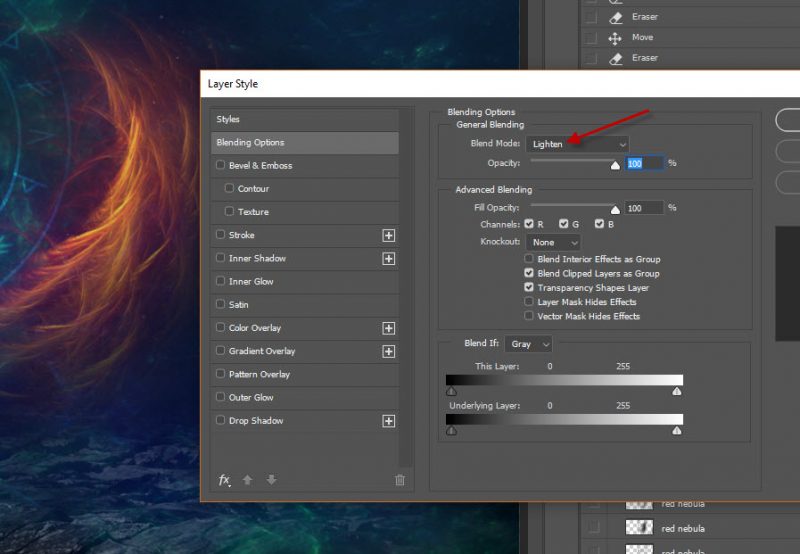Click plus icon next to Gradient Overlay

click(x=389, y=352)
